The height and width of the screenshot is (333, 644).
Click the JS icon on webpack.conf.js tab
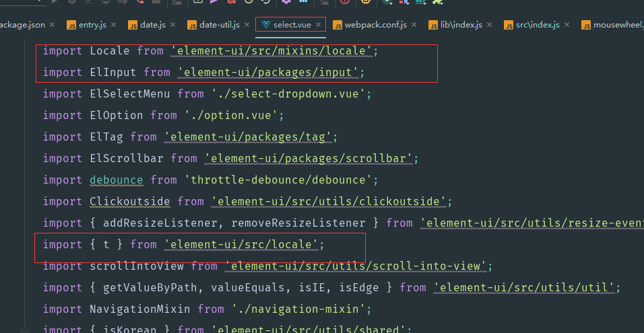pos(337,26)
